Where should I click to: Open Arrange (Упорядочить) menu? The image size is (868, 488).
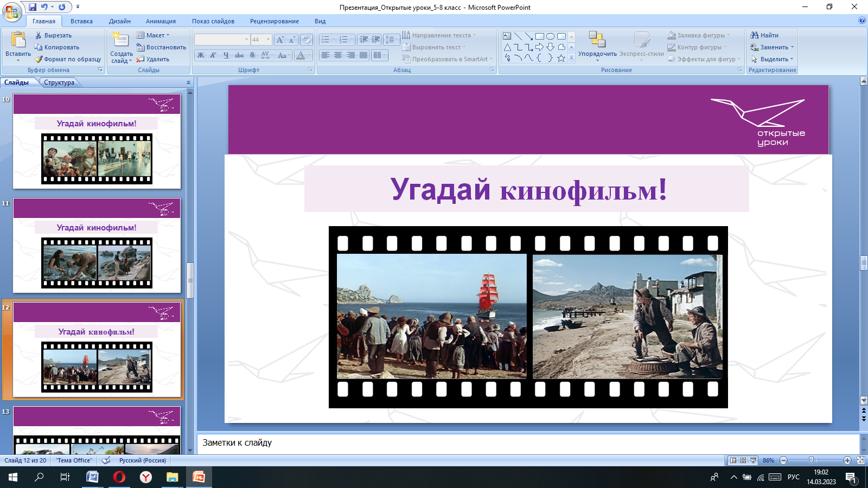(597, 46)
